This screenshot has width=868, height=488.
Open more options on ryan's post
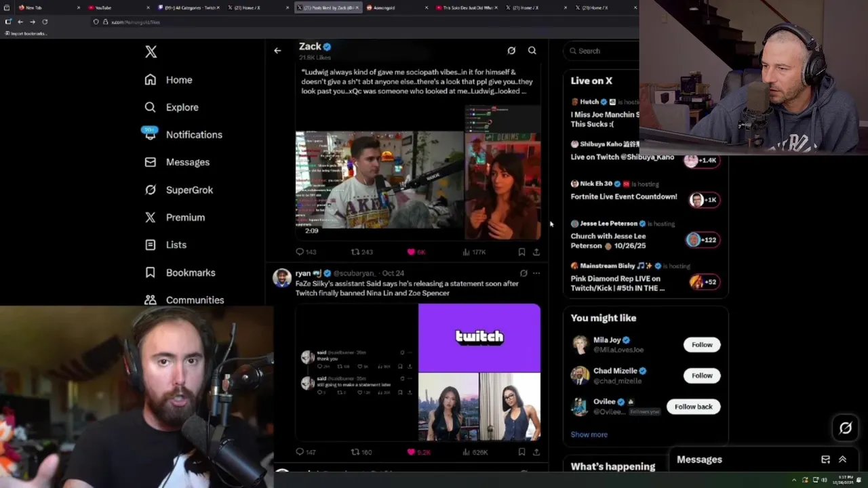536,274
